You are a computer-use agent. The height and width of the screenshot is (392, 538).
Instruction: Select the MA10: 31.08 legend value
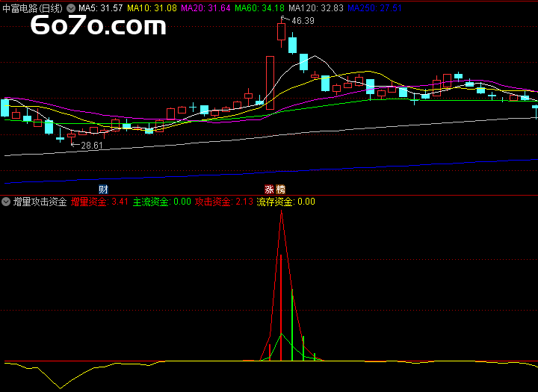[x=152, y=8]
